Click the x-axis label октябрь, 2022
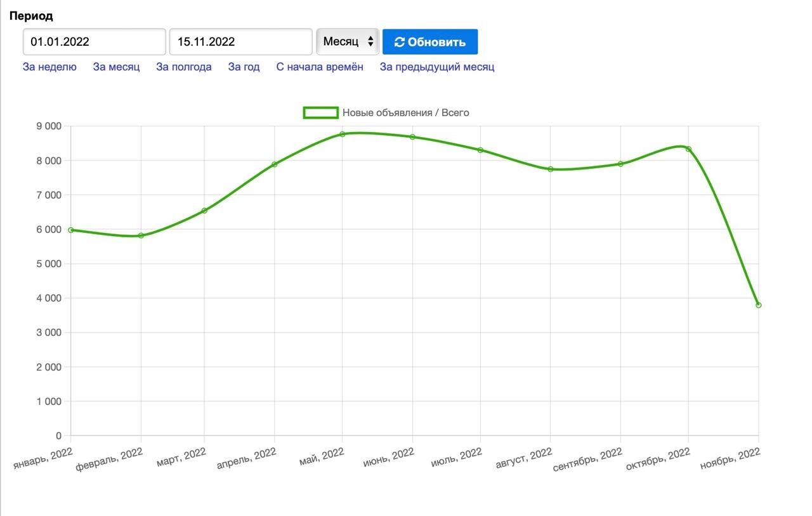Viewport: 812px width, 516px height. coord(658,460)
